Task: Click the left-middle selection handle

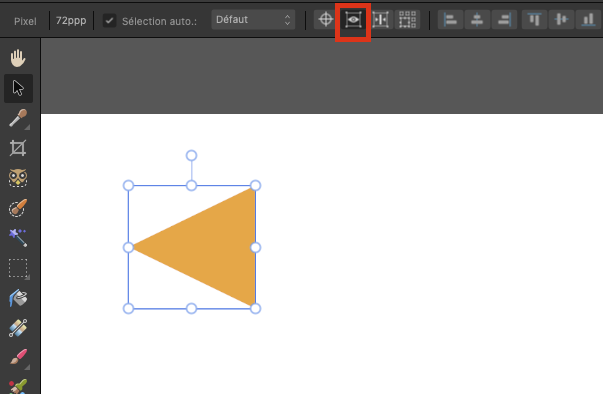Action: click(x=128, y=247)
